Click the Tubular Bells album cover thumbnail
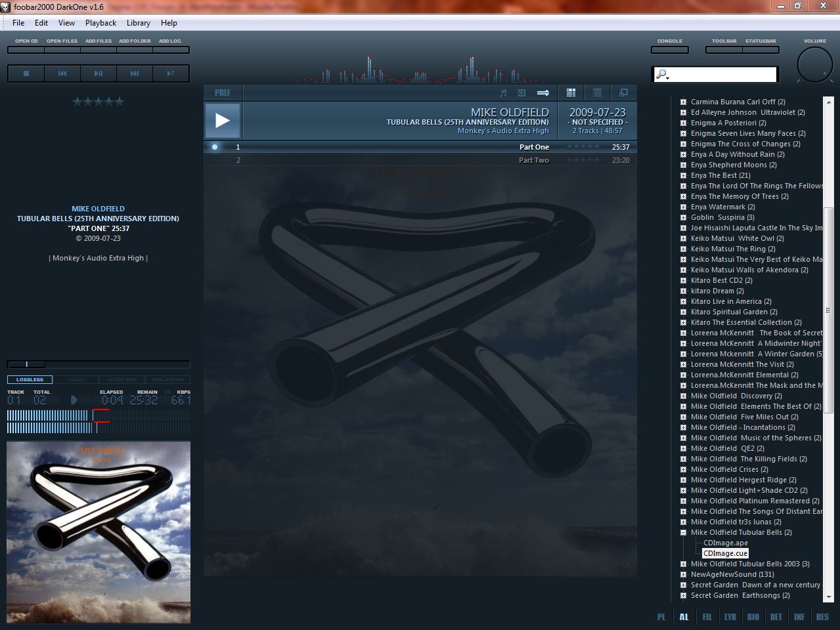The image size is (840, 630). [x=99, y=532]
